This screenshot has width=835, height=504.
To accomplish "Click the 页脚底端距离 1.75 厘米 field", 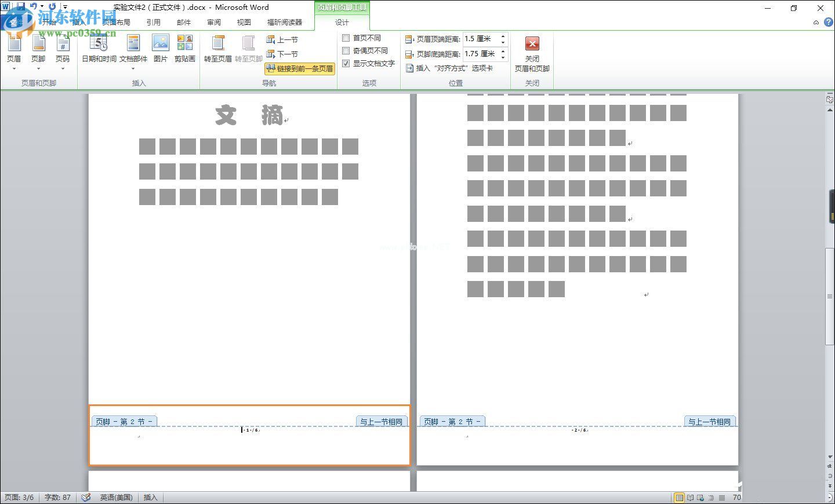I will pos(481,54).
